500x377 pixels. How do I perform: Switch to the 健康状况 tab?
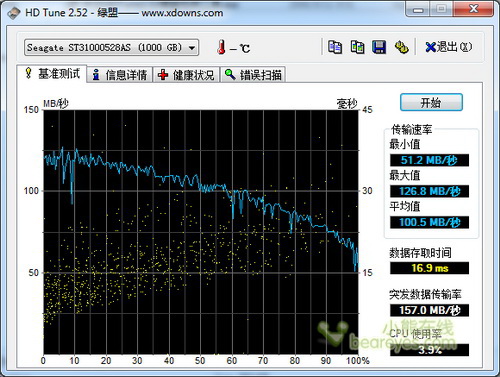[x=186, y=75]
